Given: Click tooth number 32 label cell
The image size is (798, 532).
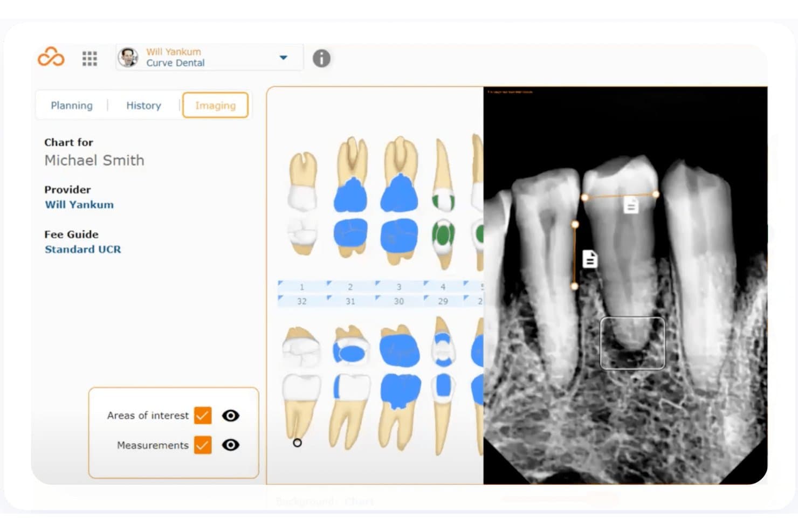Looking at the screenshot, I should 302,301.
